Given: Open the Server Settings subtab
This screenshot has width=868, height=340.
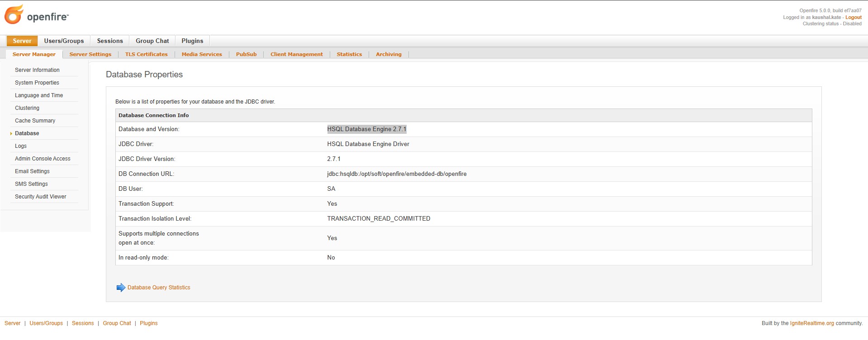Looking at the screenshot, I should click(x=90, y=54).
